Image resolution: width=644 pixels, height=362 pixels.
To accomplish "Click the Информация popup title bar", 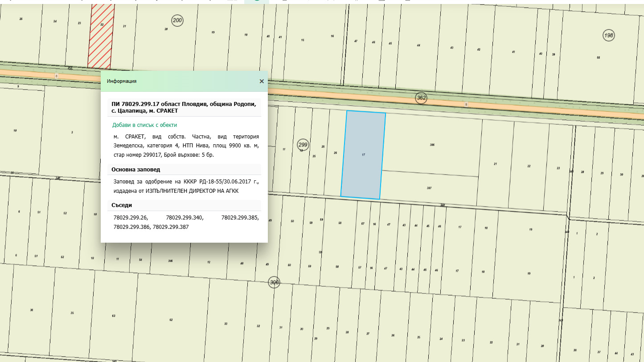I will click(x=178, y=81).
